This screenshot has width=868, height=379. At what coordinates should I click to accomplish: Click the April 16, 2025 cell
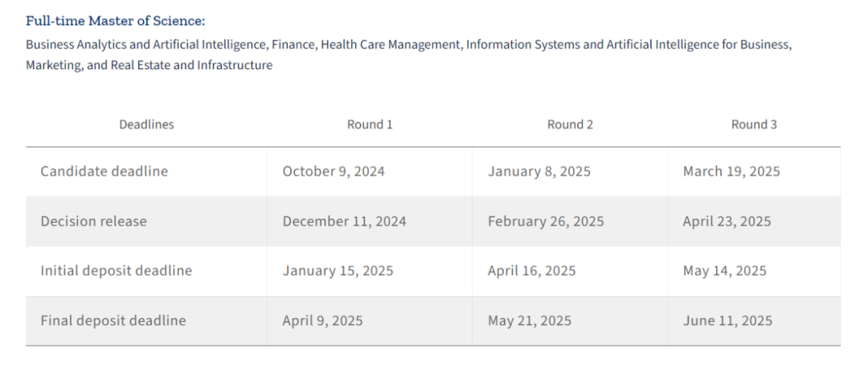click(531, 271)
